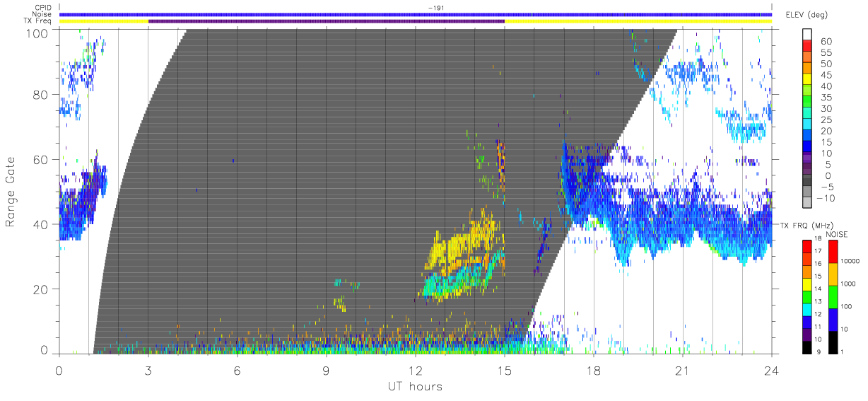
Task: Click the 'Range Gate' y-axis title
Action: coord(12,192)
